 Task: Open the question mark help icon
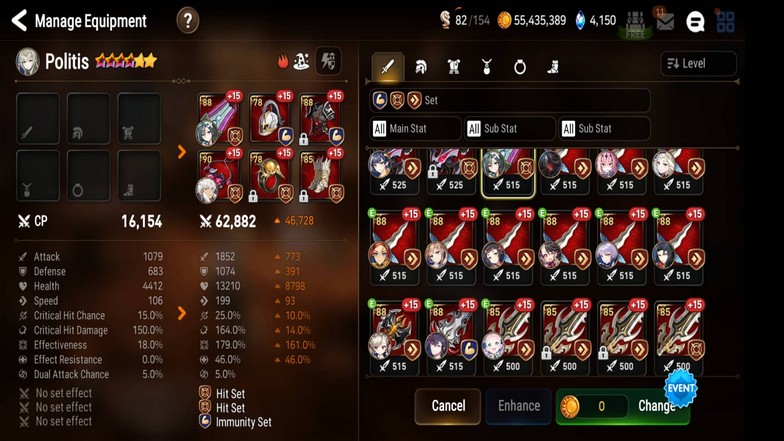(188, 21)
